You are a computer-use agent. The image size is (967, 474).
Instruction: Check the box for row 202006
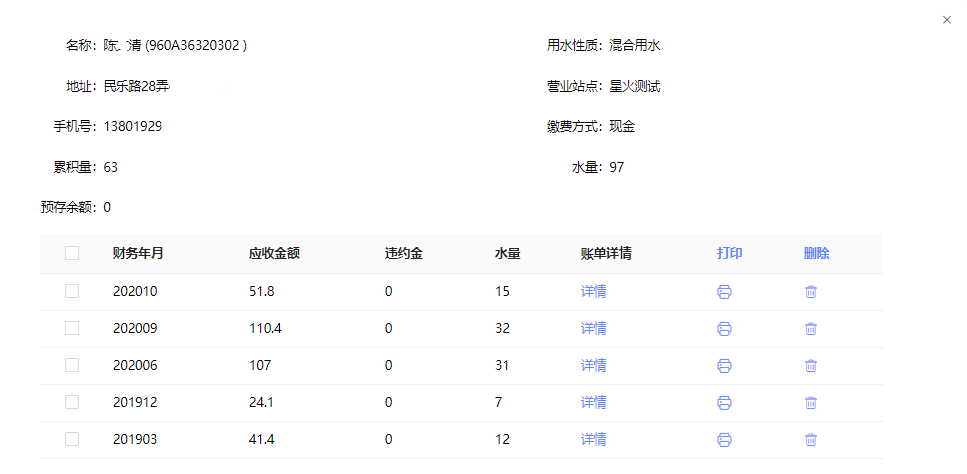tap(72, 365)
